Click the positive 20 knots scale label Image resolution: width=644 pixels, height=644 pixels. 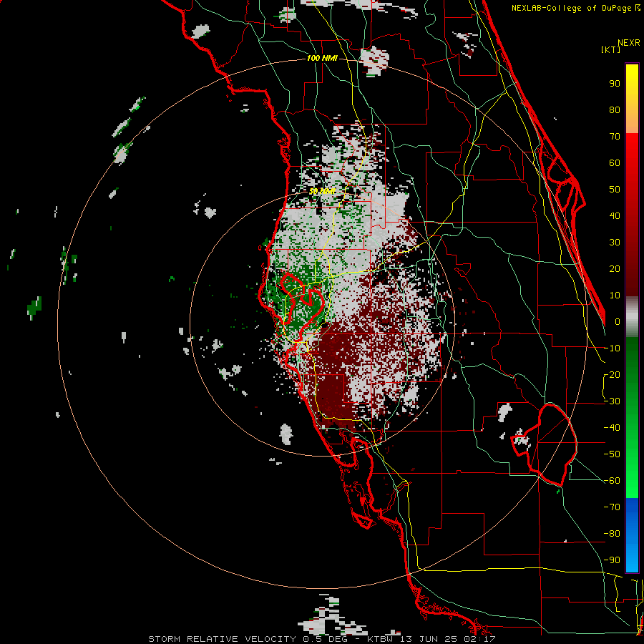[615, 268]
